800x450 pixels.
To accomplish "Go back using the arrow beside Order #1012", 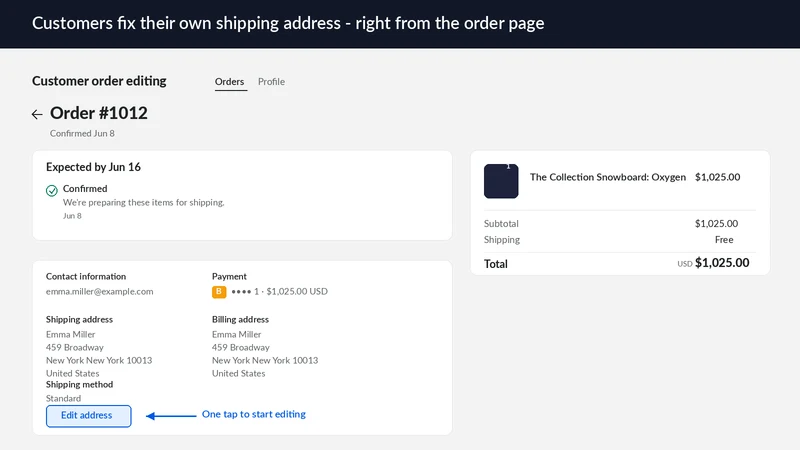I will click(37, 114).
